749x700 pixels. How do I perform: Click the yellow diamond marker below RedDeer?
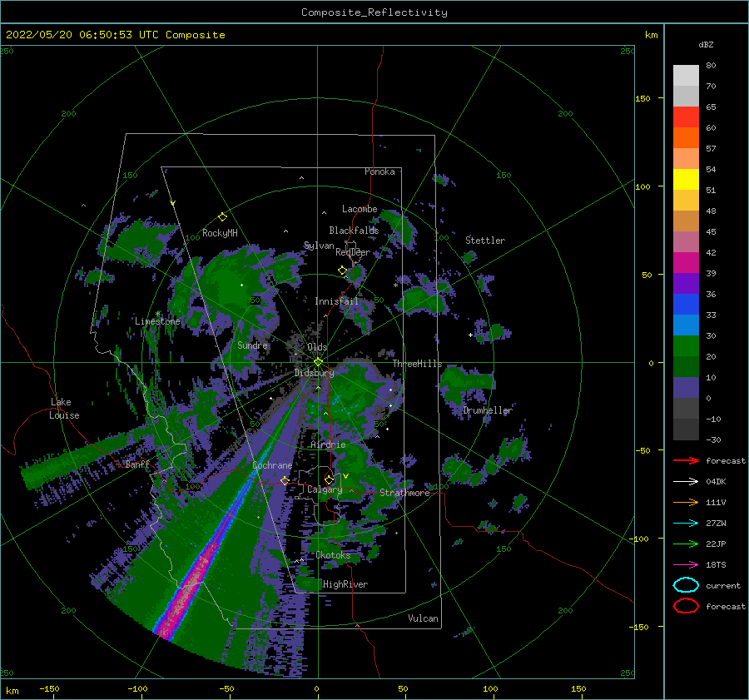[x=342, y=271]
